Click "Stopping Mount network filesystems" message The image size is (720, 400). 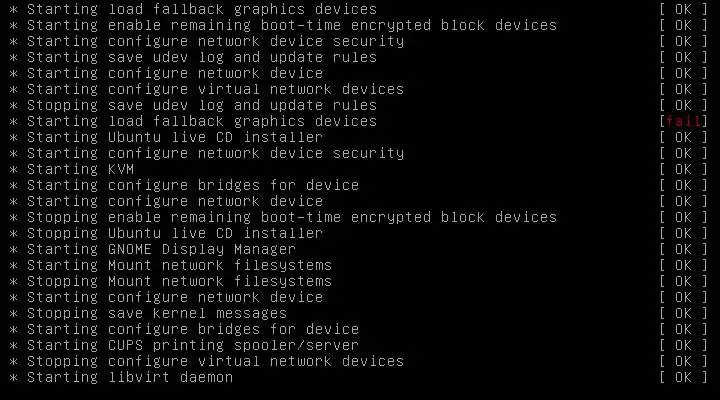point(179,281)
